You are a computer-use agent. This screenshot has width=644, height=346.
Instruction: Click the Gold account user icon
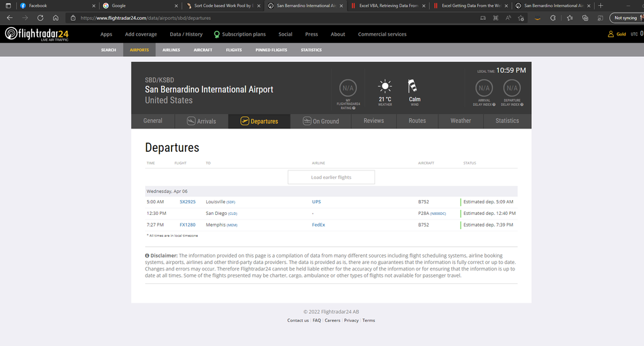point(610,34)
